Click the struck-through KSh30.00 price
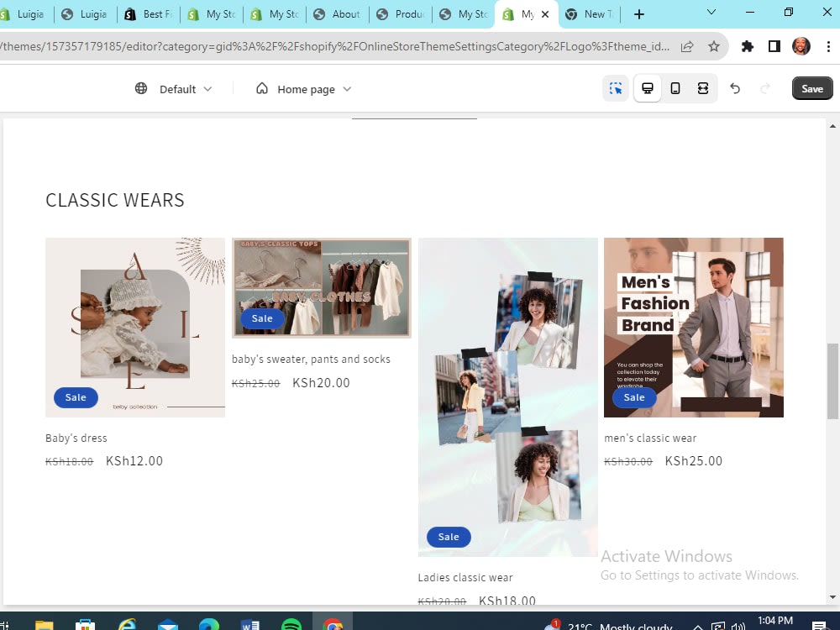 coord(628,462)
